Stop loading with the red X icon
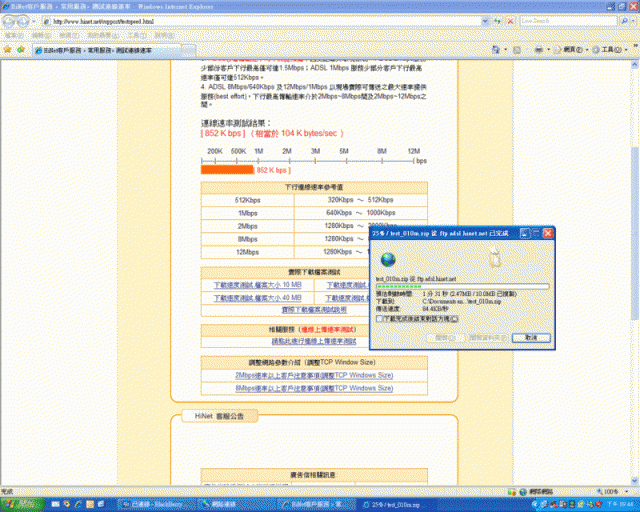This screenshot has height=512, width=640. click(x=510, y=21)
